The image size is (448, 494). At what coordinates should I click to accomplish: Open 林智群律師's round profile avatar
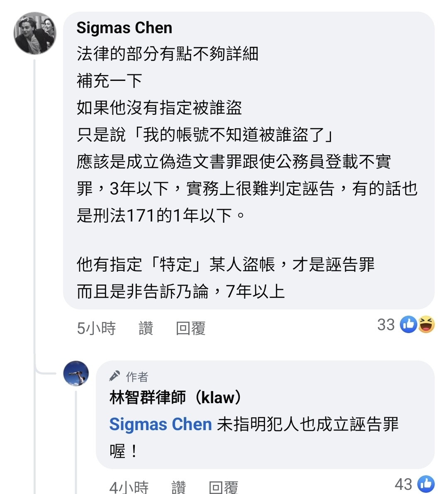[x=76, y=373]
